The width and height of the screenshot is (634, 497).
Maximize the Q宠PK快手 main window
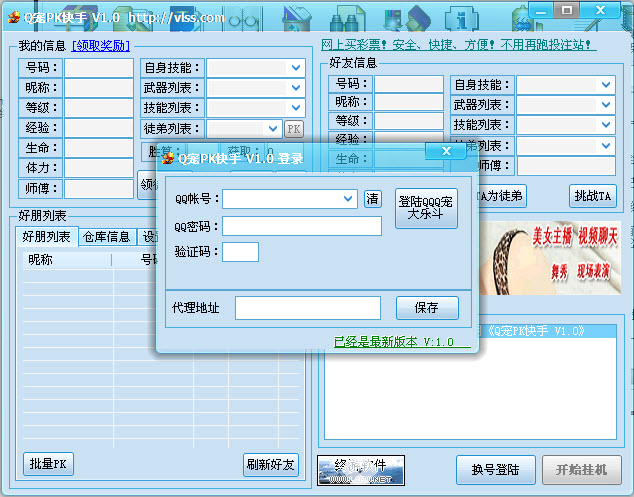(566, 11)
